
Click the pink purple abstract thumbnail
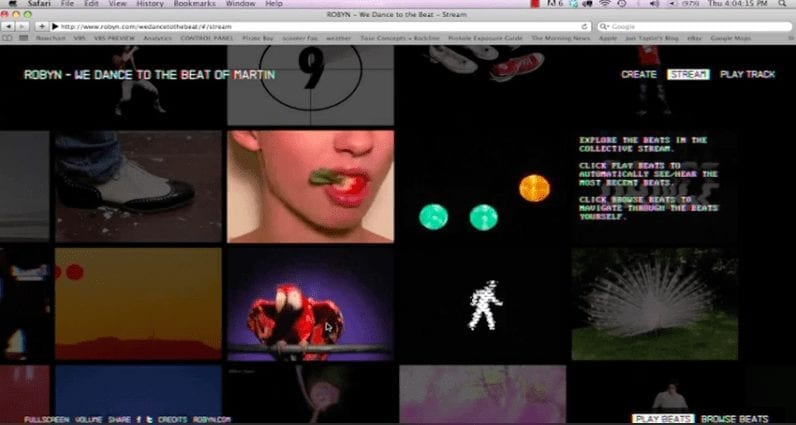tap(483, 394)
